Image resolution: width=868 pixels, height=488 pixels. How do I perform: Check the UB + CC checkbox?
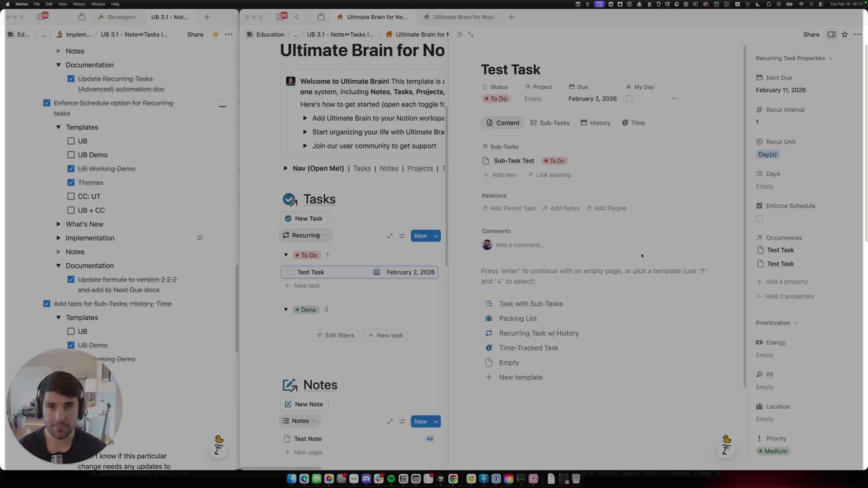click(x=71, y=210)
